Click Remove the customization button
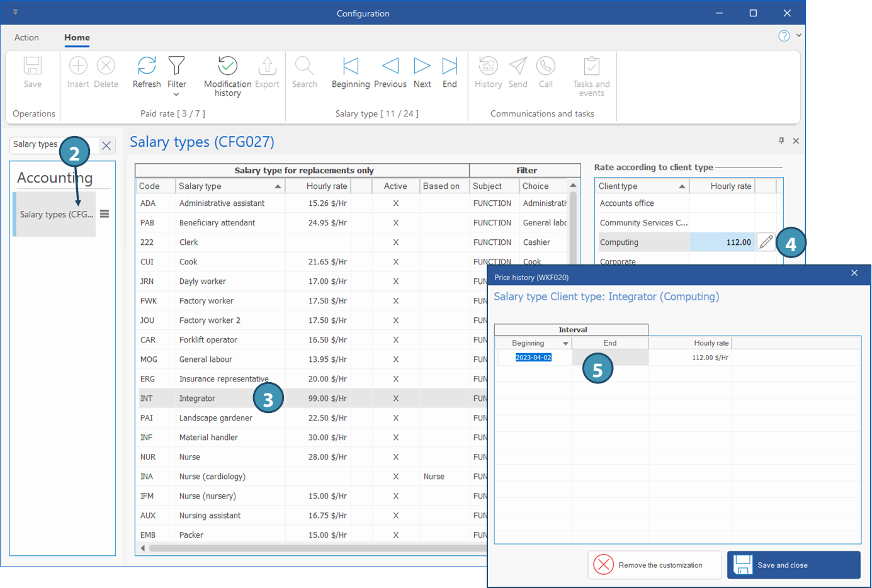This screenshot has width=872, height=588. [x=655, y=565]
